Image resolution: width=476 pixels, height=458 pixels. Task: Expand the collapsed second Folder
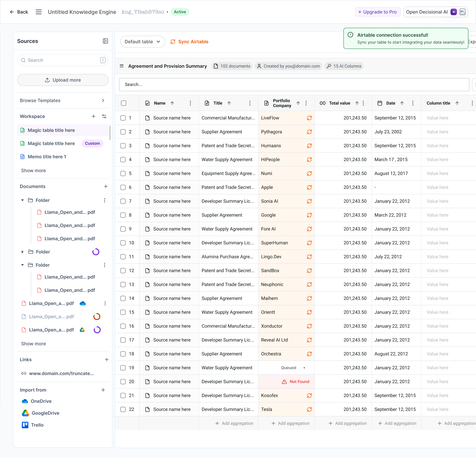click(23, 252)
